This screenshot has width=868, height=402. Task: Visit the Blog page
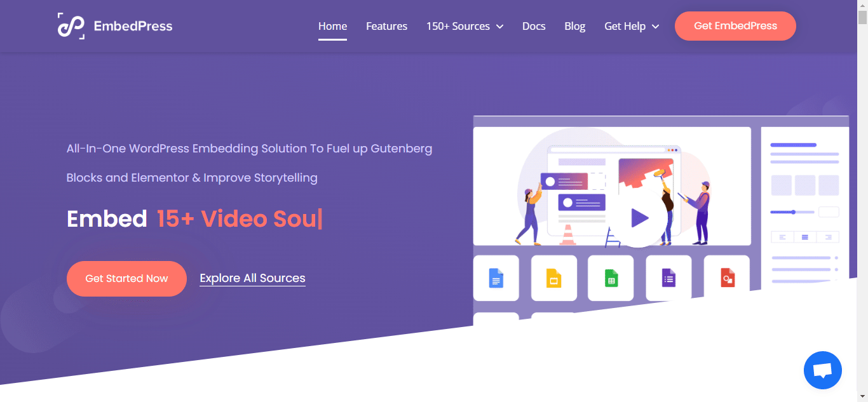click(x=574, y=26)
